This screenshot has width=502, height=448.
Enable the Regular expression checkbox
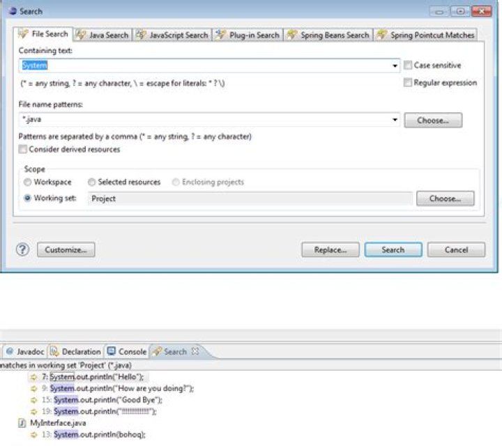pyautogui.click(x=408, y=82)
